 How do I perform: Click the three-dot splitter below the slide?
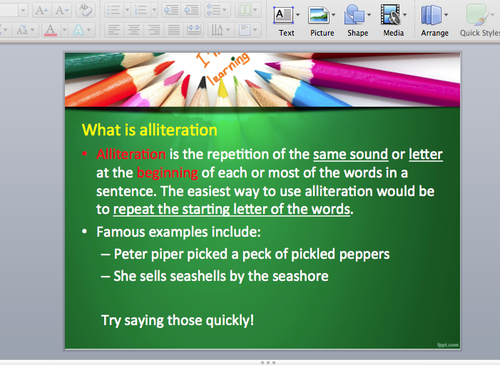coord(267,362)
